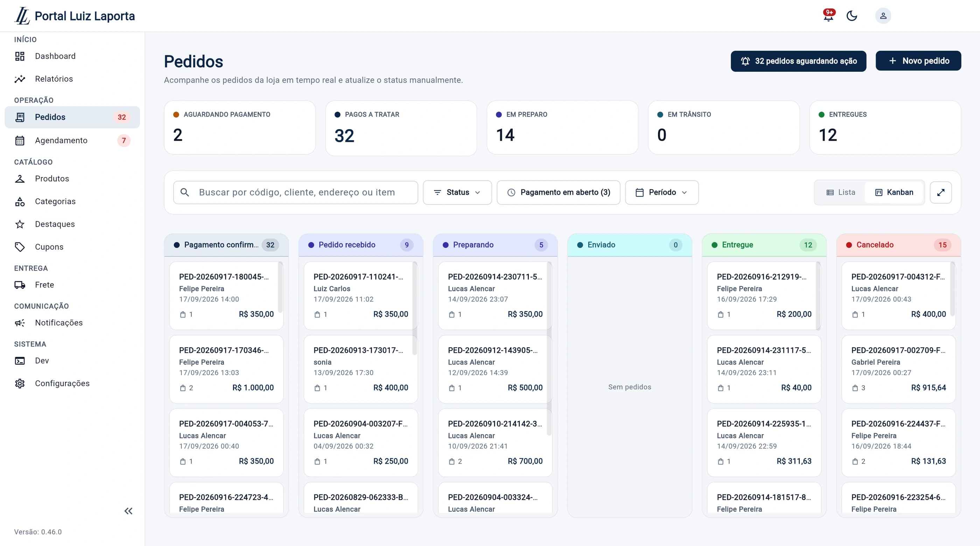The image size is (980, 546).
Task: Select the Entregues stat card
Action: click(885, 127)
